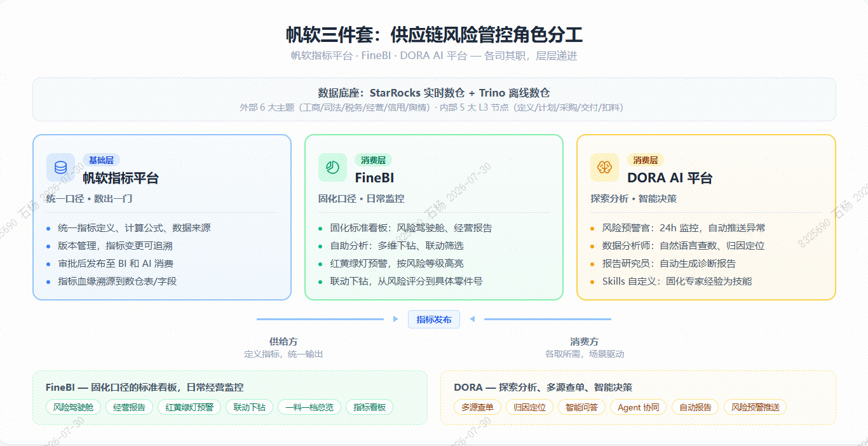Click the 消费层 badge above FineBI
Screen dimensions: 868x446
tap(373, 160)
